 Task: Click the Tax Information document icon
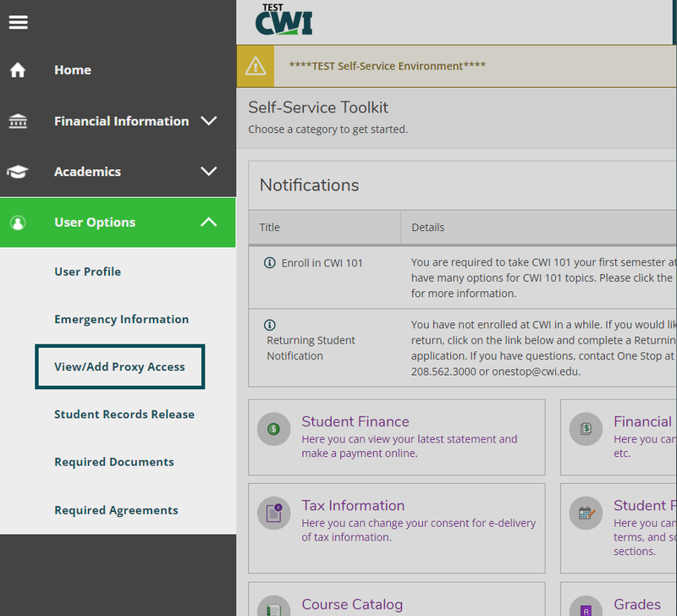pyautogui.click(x=273, y=513)
